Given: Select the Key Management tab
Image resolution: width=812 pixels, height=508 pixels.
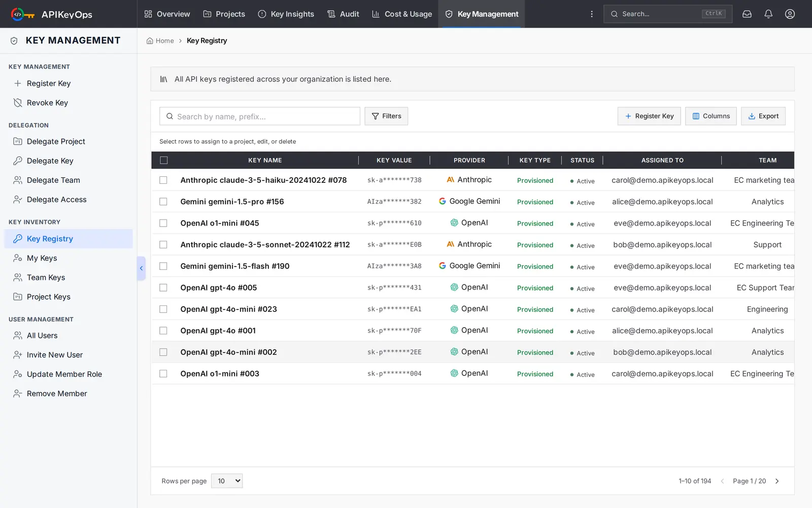Looking at the screenshot, I should coord(482,14).
